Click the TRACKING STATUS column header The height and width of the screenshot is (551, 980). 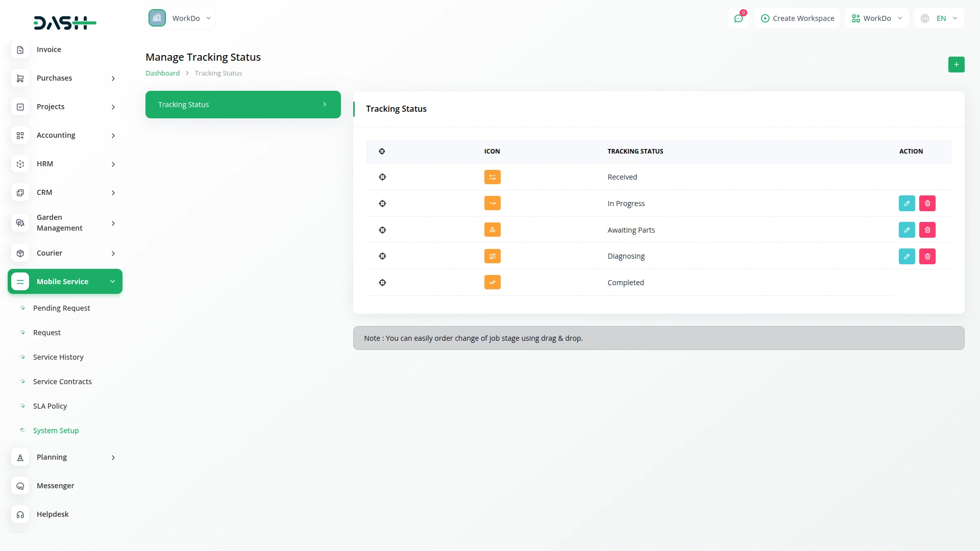635,152
